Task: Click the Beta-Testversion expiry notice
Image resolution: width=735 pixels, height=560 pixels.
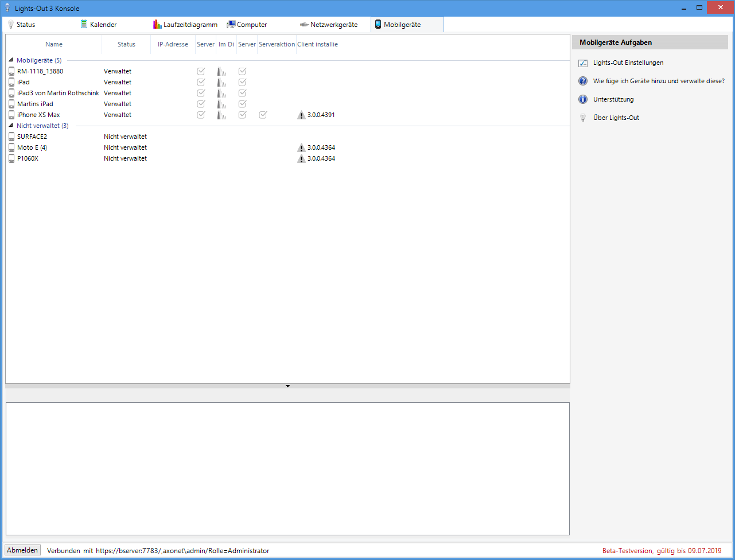Action: [662, 551]
